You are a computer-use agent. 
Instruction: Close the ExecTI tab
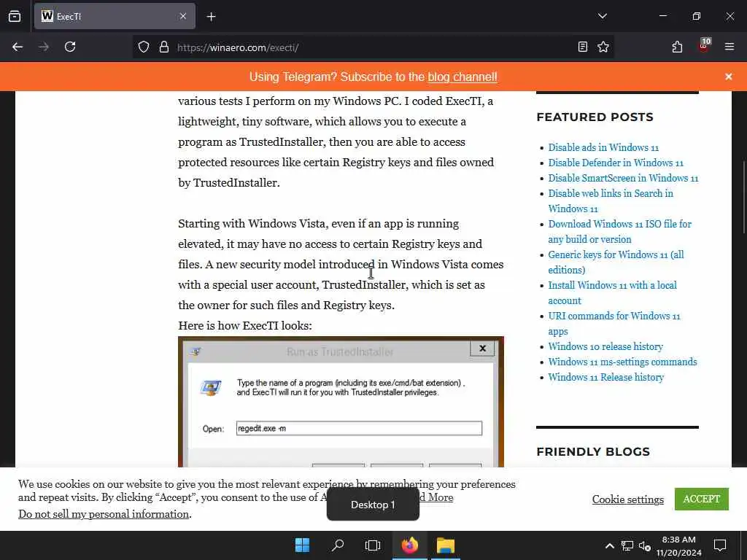(183, 17)
